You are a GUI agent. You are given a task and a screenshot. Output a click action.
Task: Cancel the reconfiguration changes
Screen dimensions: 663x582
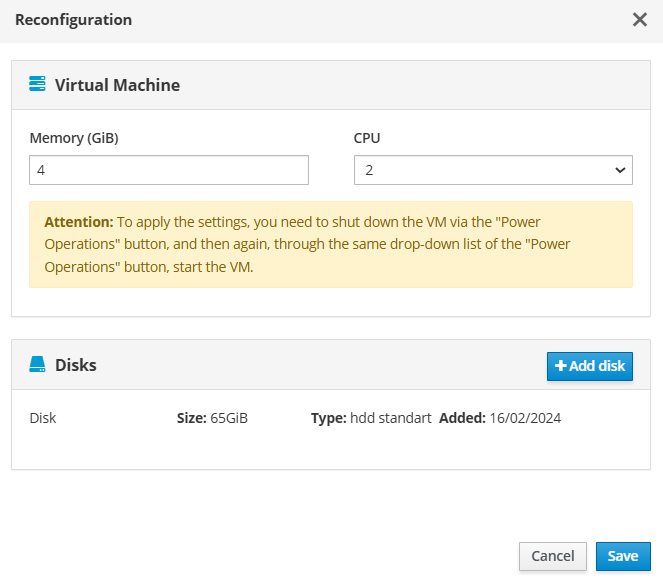coord(552,556)
